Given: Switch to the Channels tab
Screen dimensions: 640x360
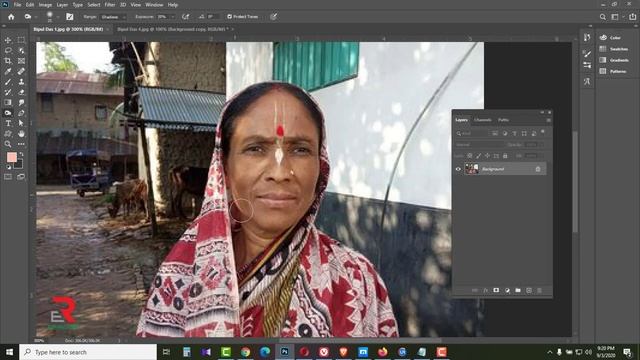Looking at the screenshot, I should [482, 120].
